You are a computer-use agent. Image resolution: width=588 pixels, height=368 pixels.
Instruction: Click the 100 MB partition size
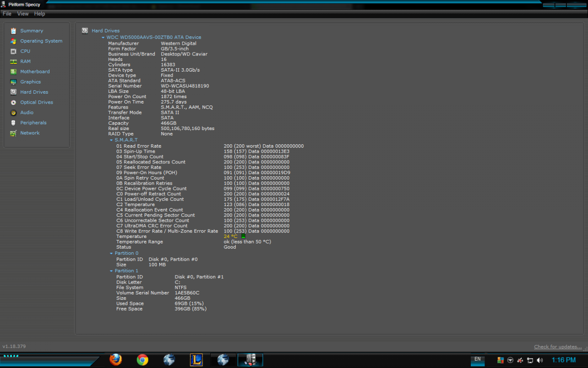157,264
